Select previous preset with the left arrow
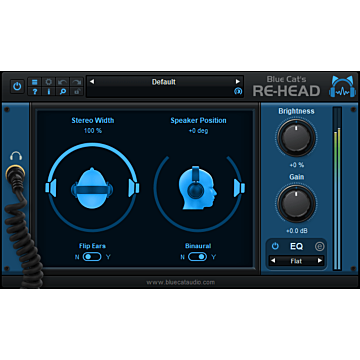The height and width of the screenshot is (360, 360). point(92,82)
